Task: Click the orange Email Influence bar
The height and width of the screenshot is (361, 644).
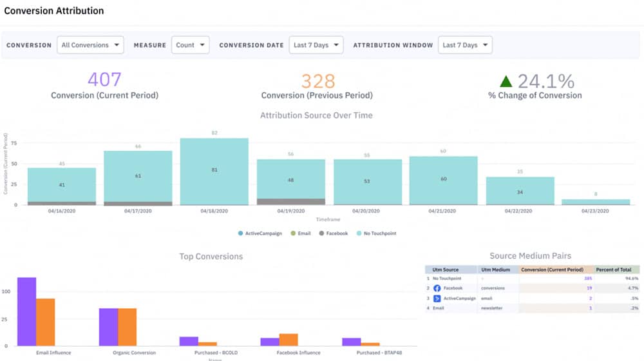Action: [x=45, y=322]
